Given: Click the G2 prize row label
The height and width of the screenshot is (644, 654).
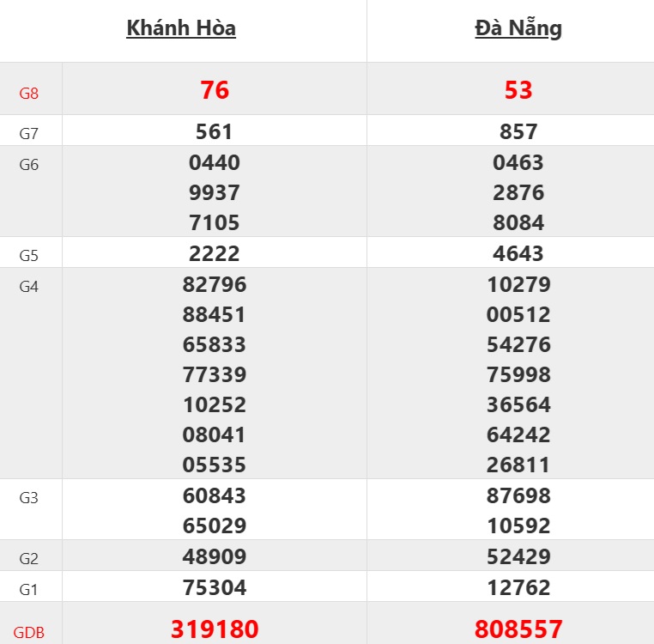Looking at the screenshot, I should click(29, 559).
